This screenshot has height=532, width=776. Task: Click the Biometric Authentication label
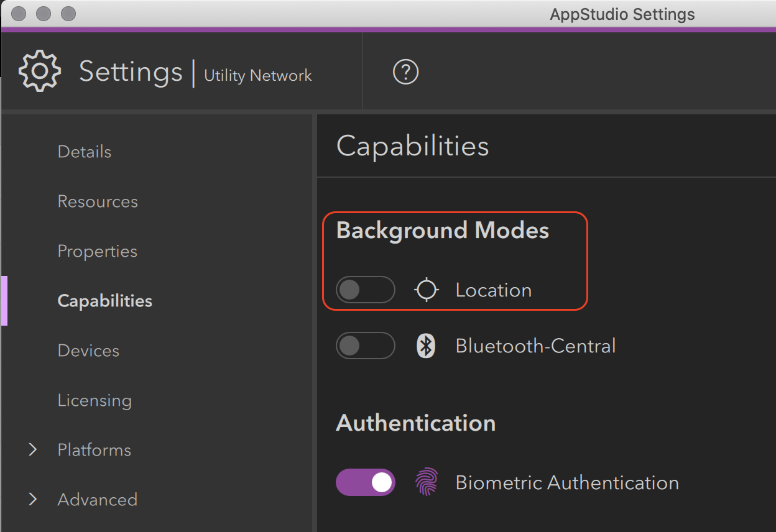click(x=567, y=483)
